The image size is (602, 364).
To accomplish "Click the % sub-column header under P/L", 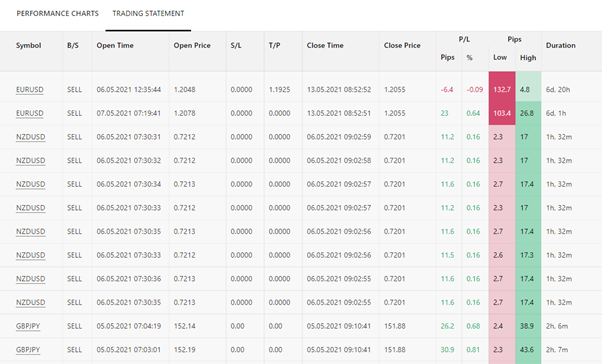I will 469,58.
